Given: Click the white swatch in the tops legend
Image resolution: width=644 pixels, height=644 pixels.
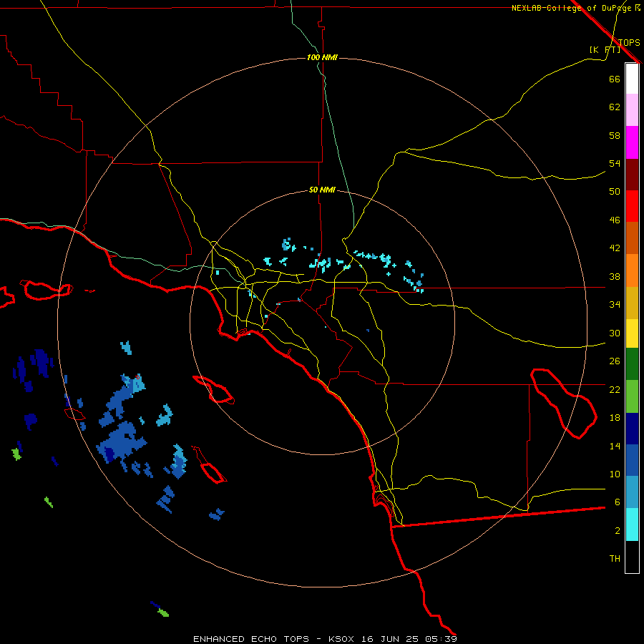Looking at the screenshot, I should point(632,79).
